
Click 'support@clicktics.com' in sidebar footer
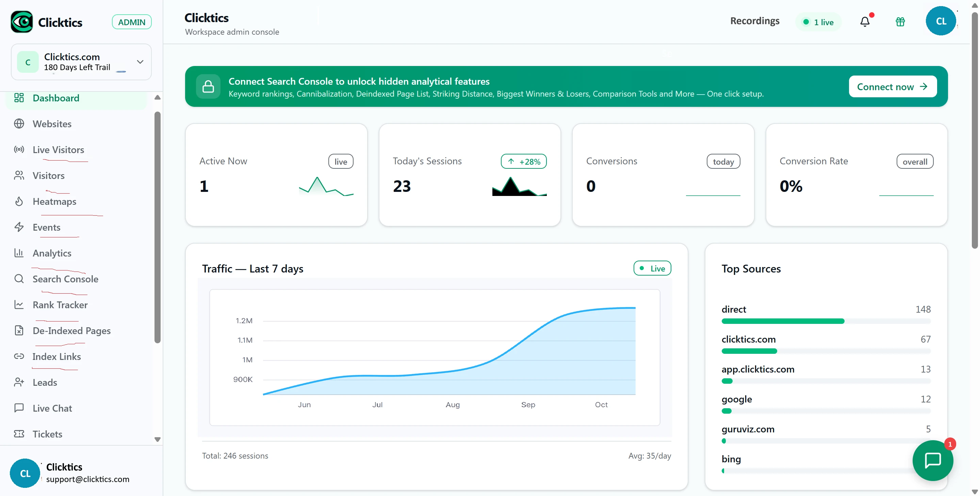(x=87, y=479)
